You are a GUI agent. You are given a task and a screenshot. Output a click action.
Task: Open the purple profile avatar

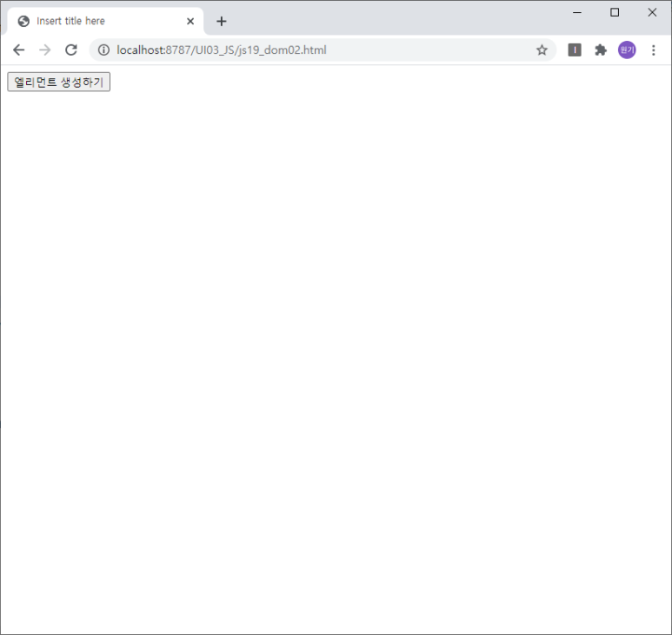[627, 50]
